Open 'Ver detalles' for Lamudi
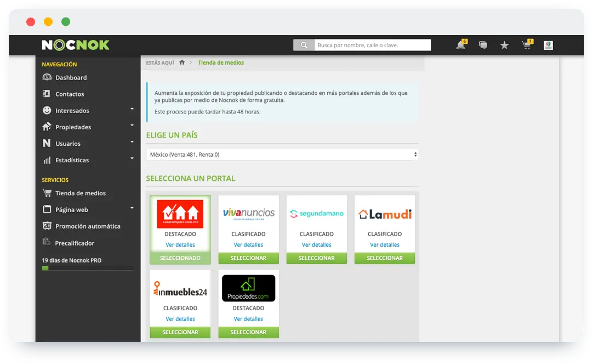The image size is (593, 364). pos(385,245)
